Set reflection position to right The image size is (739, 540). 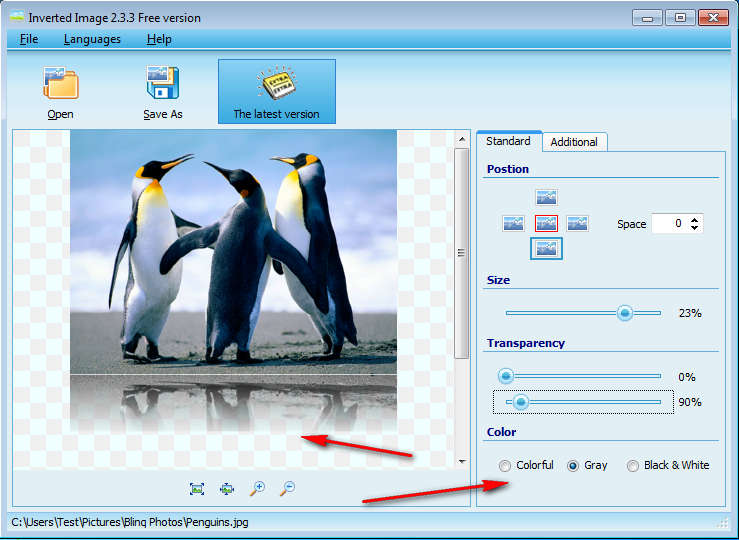click(x=577, y=223)
